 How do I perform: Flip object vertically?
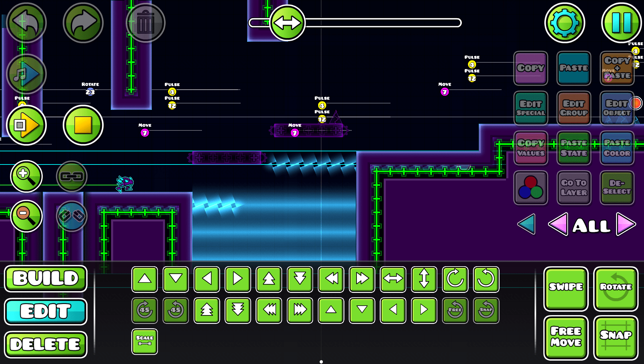424,279
